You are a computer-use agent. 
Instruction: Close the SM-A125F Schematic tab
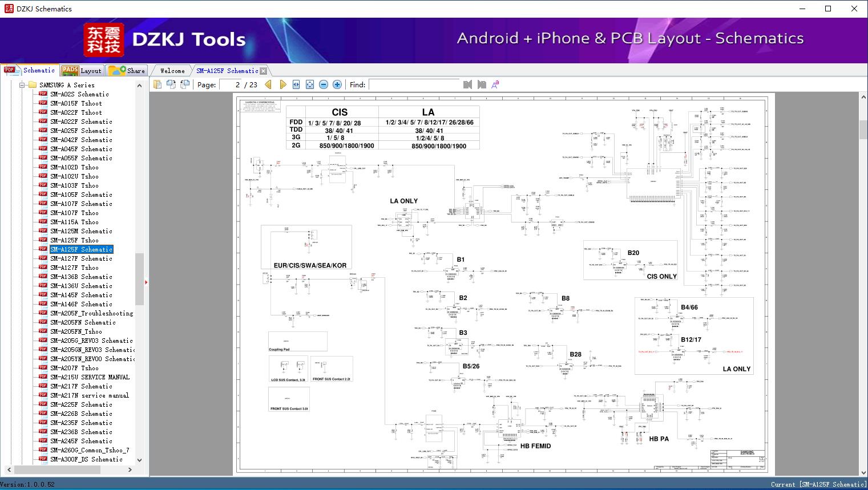coord(263,71)
